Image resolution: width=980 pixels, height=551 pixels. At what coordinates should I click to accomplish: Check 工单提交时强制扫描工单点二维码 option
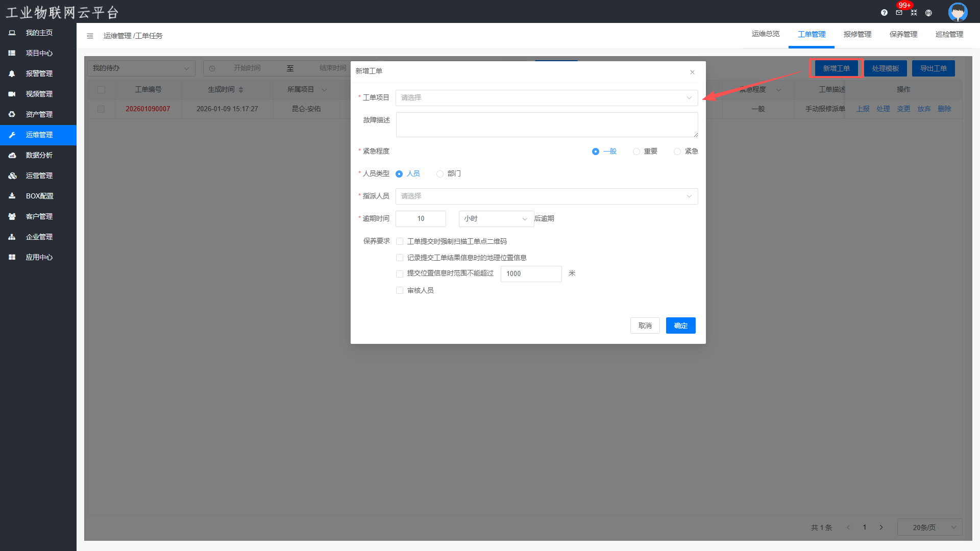pos(400,241)
